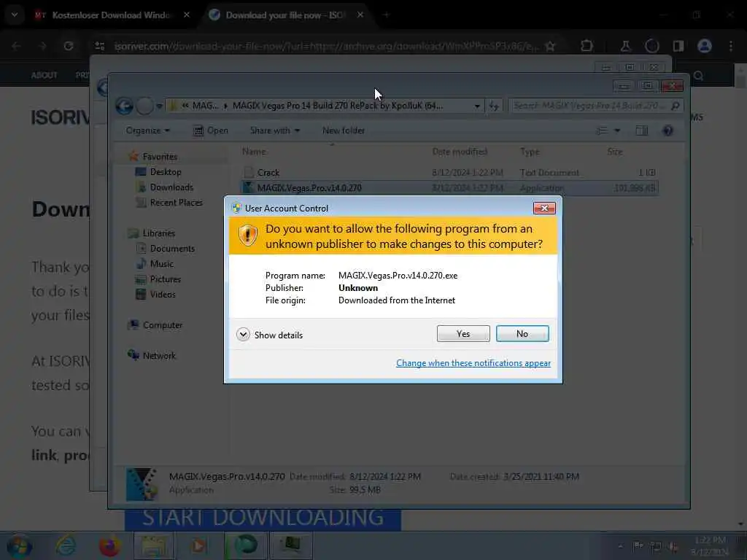Viewport: 747px width, 560px height.
Task: Close the User Account Control dialog
Action: (x=544, y=208)
